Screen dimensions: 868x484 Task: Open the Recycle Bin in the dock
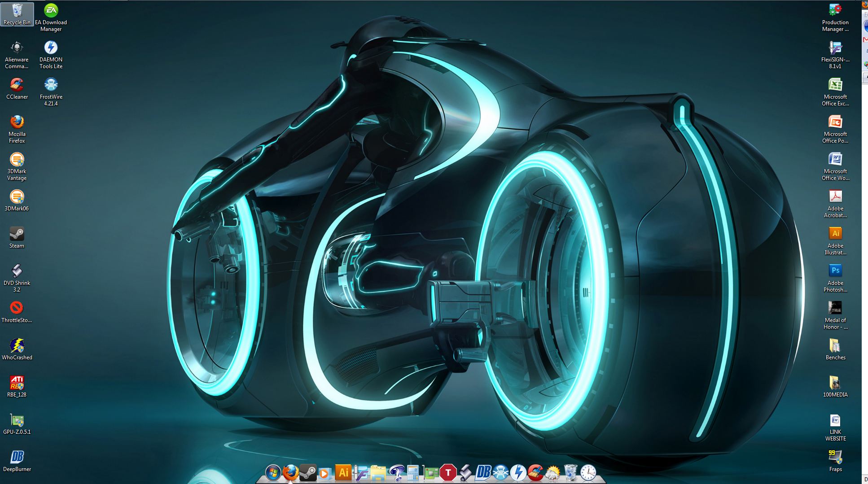570,472
